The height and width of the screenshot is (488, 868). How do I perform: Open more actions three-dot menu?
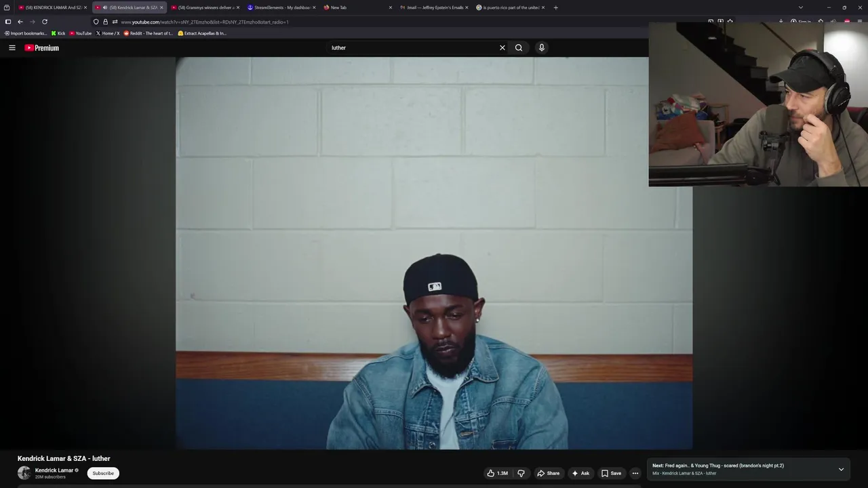(635, 473)
